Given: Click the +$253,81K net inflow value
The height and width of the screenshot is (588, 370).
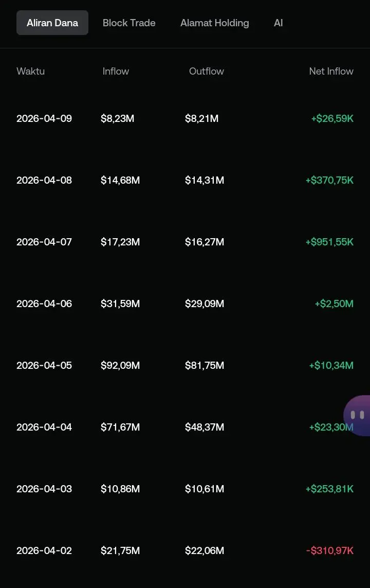Looking at the screenshot, I should pos(329,489).
